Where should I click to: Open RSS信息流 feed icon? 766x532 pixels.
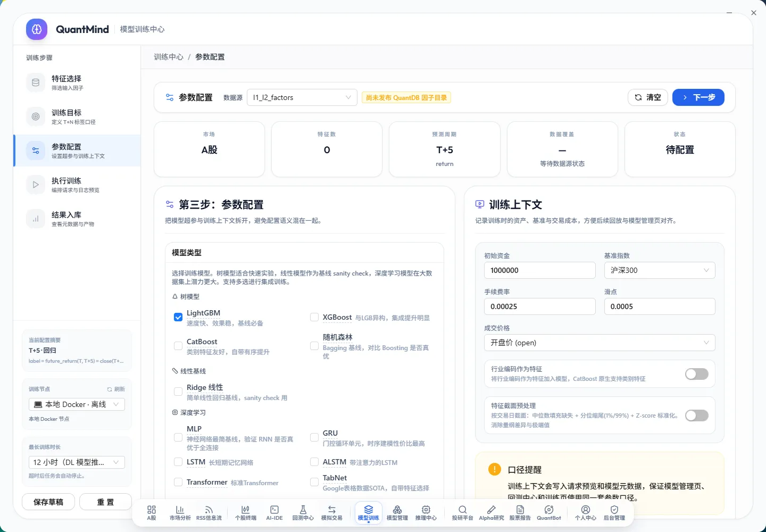tap(209, 513)
